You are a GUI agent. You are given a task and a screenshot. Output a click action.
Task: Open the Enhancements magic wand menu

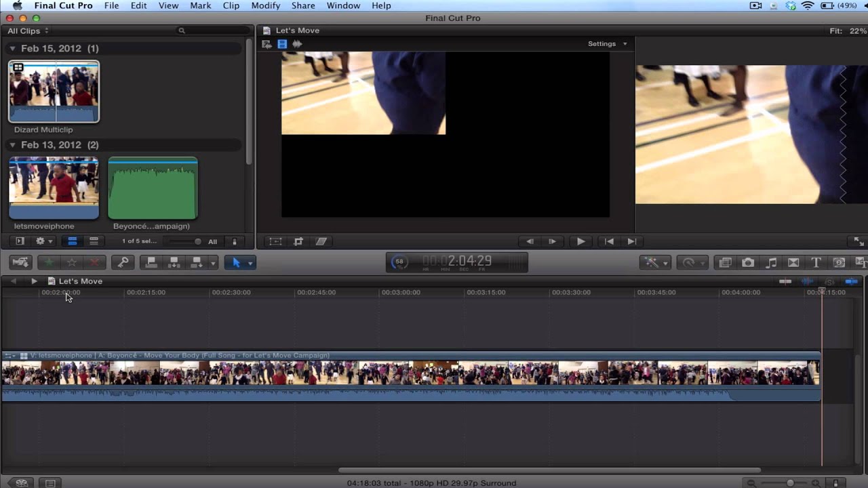[655, 262]
